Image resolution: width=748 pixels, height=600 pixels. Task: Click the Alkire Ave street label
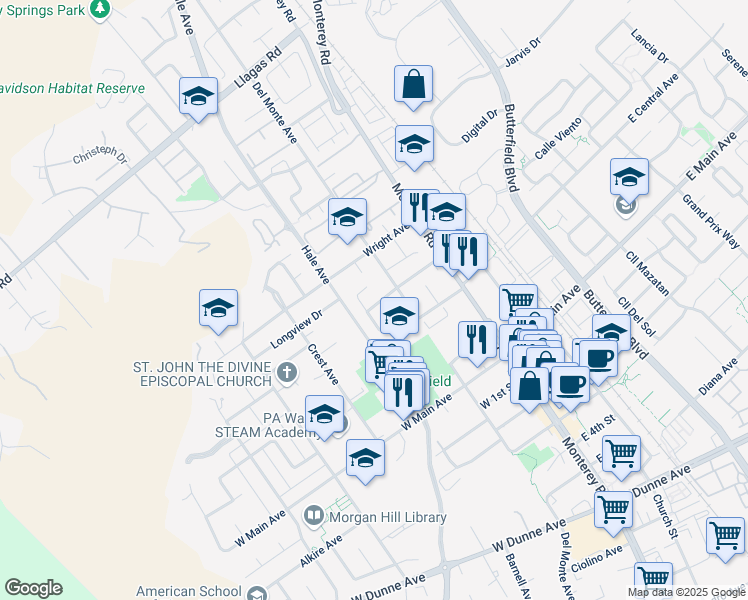click(321, 551)
